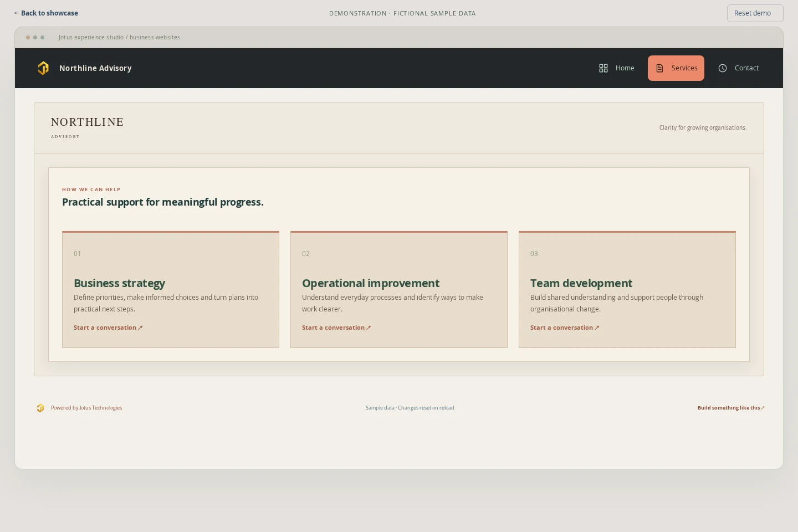
Task: Click the Contact clock icon
Action: (x=723, y=68)
